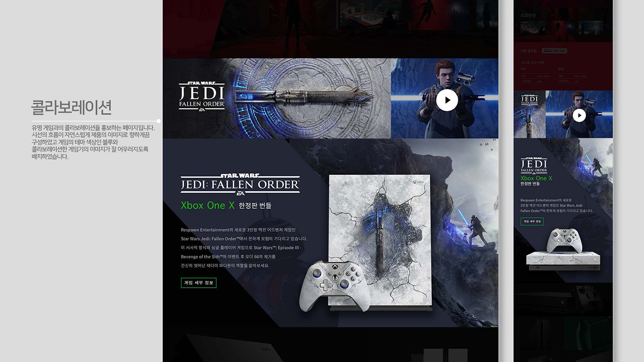Click the large Jedi: Fallen Order logo above Xbox One X
Image resolution: width=644 pixels, height=362 pixels.
pyautogui.click(x=240, y=184)
